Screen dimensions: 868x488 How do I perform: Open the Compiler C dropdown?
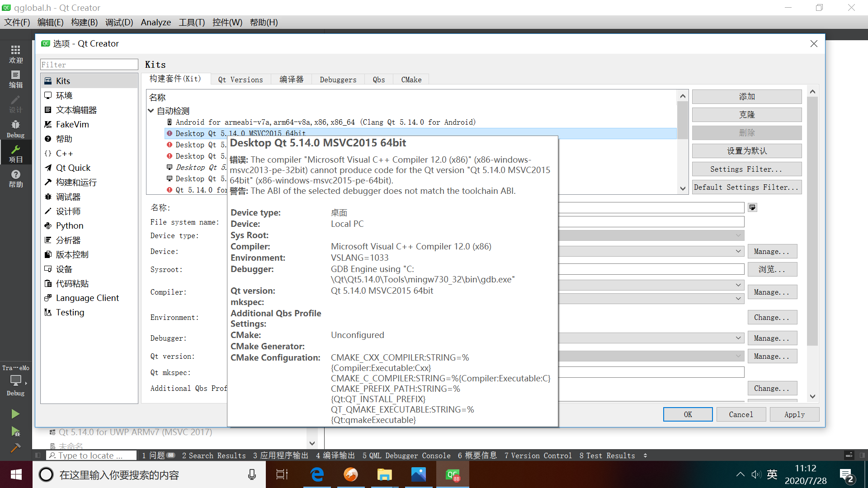738,285
